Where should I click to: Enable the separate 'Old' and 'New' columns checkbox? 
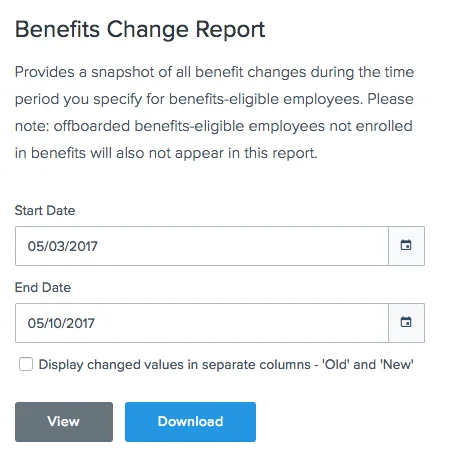coord(26,364)
